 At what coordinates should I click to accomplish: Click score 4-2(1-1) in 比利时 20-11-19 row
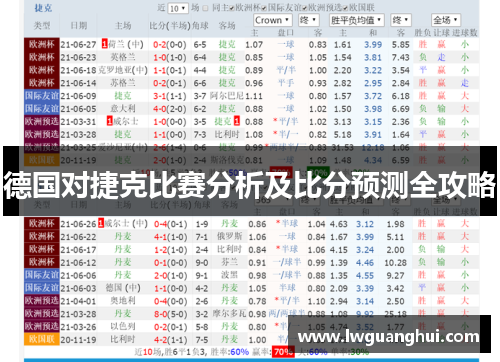pos(170,340)
